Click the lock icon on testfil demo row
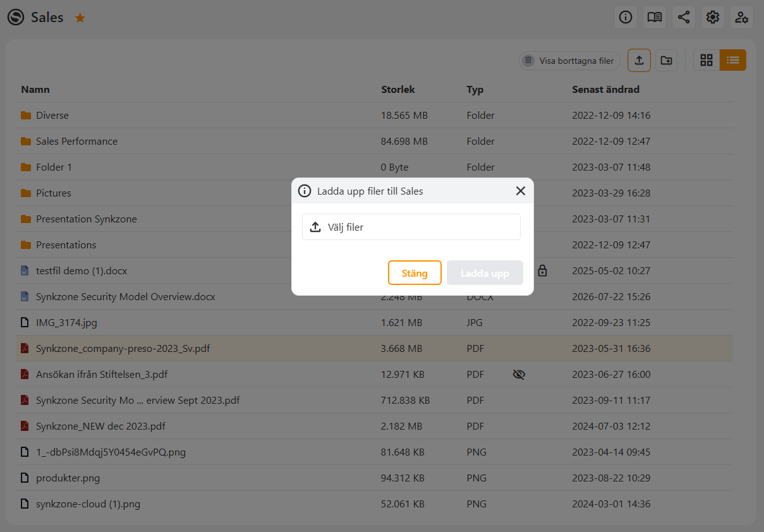The width and height of the screenshot is (764, 532). tap(542, 271)
